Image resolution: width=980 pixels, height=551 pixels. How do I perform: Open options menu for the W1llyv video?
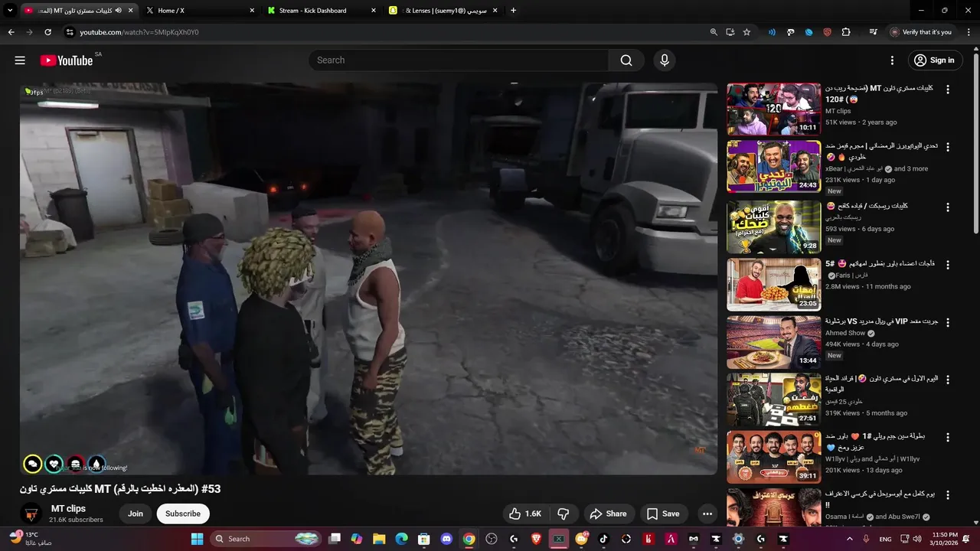[948, 438]
